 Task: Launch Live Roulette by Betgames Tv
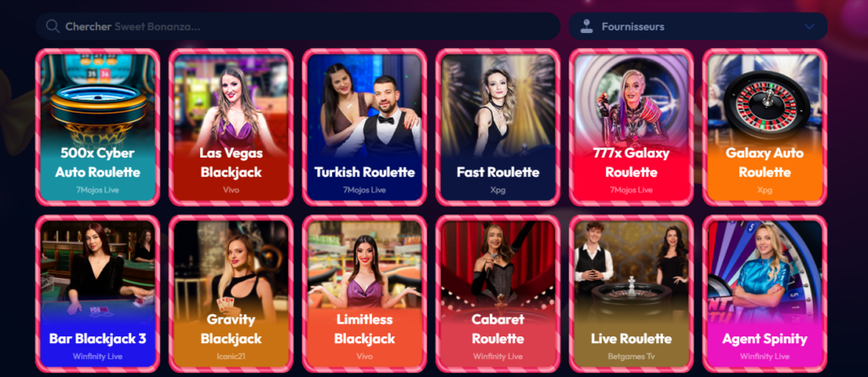pyautogui.click(x=631, y=294)
